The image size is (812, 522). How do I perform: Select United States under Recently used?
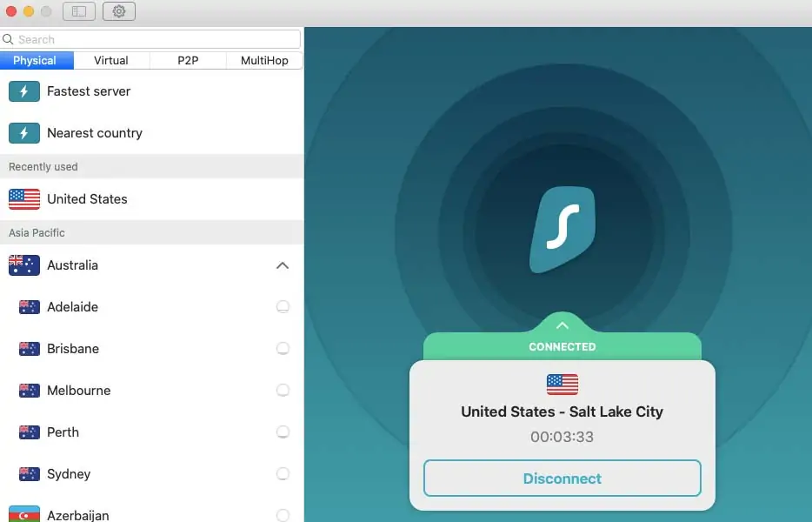pos(152,199)
